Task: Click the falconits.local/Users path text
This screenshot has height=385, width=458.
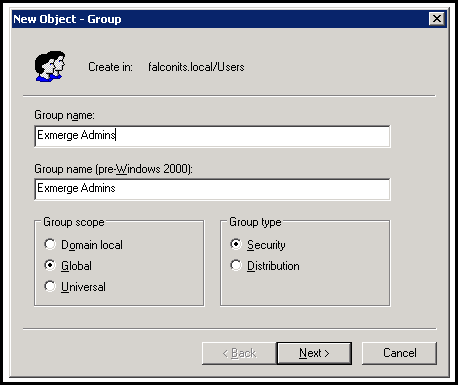Action: point(196,67)
